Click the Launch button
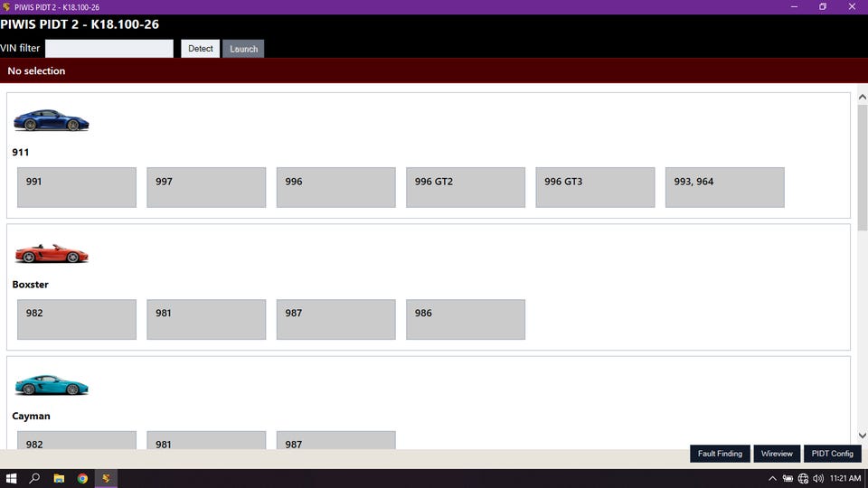868x488 pixels. coord(243,49)
